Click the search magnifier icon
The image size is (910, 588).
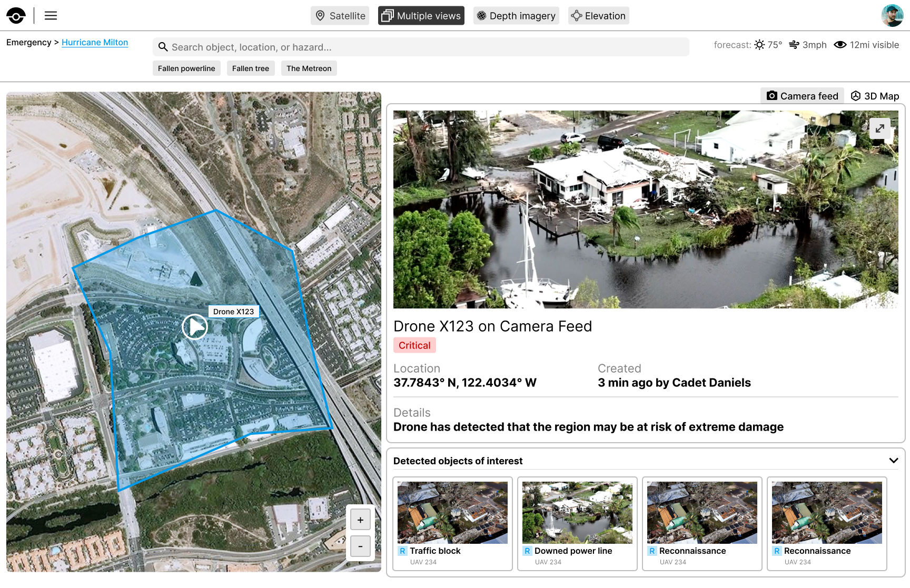(163, 47)
